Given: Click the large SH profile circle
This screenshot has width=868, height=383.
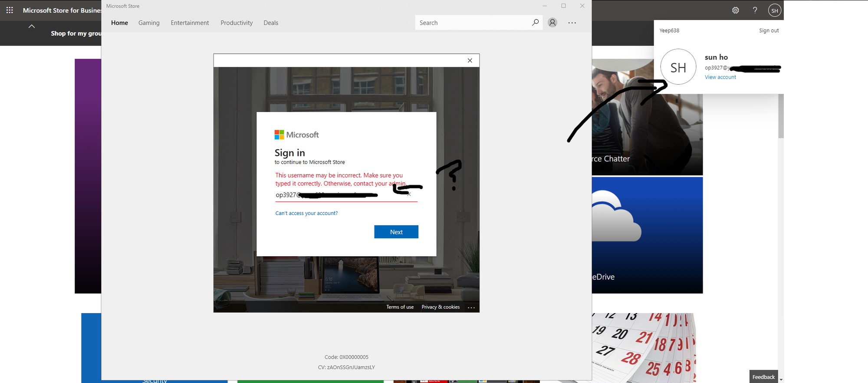Looking at the screenshot, I should pyautogui.click(x=678, y=67).
